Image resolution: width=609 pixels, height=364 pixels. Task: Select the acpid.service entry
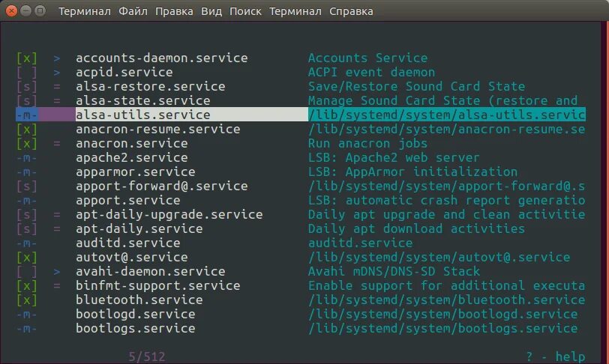tap(124, 73)
